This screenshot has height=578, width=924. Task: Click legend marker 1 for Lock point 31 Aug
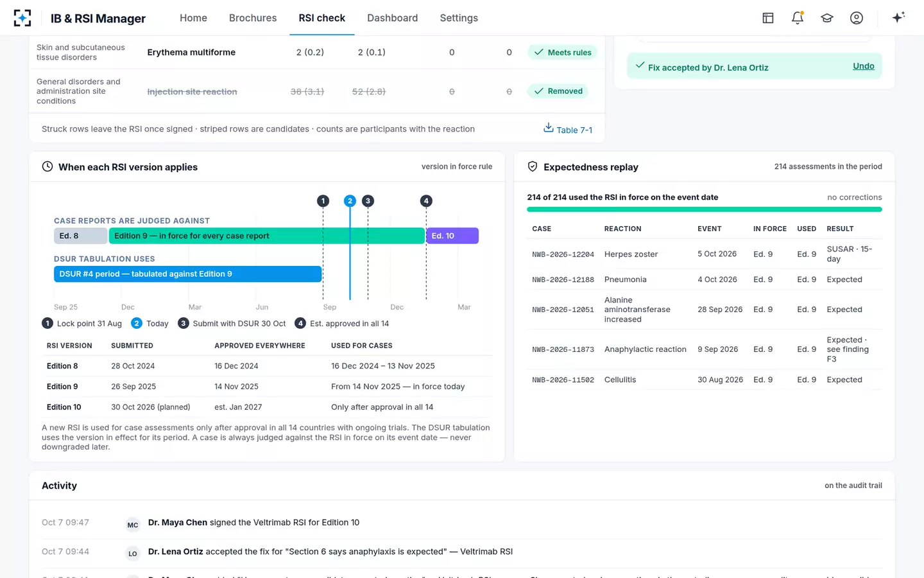point(47,323)
